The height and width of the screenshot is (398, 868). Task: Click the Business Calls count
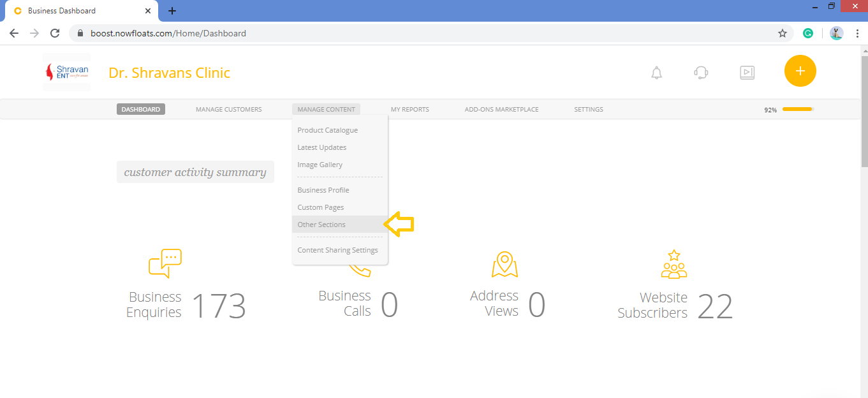coord(389,305)
